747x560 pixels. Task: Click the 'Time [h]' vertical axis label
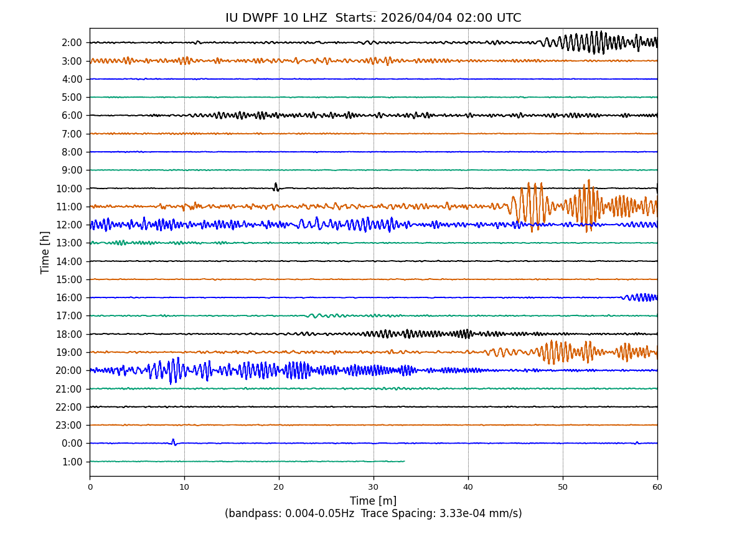point(45,252)
